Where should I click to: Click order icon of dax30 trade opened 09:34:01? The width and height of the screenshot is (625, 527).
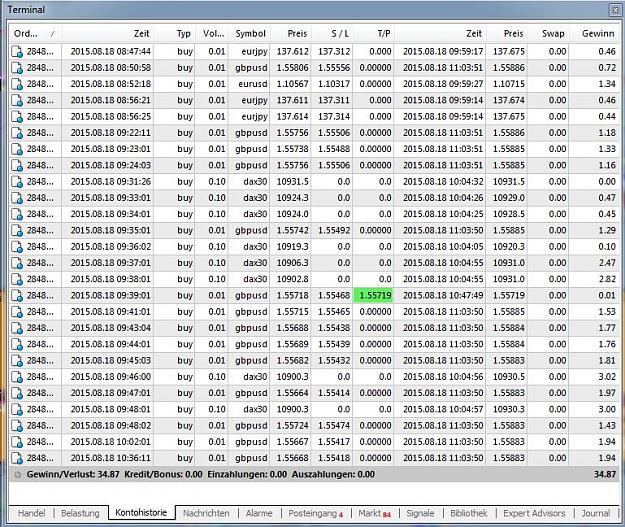click(x=17, y=214)
